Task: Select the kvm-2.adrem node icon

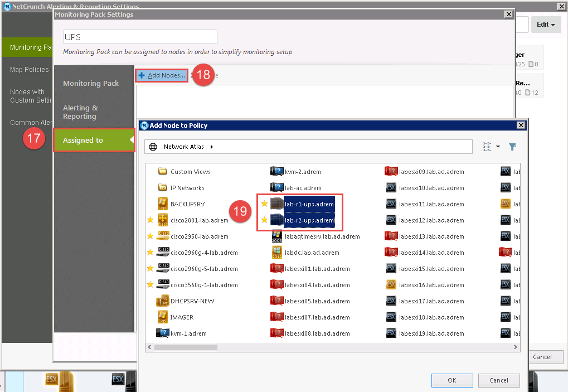Action: (277, 171)
